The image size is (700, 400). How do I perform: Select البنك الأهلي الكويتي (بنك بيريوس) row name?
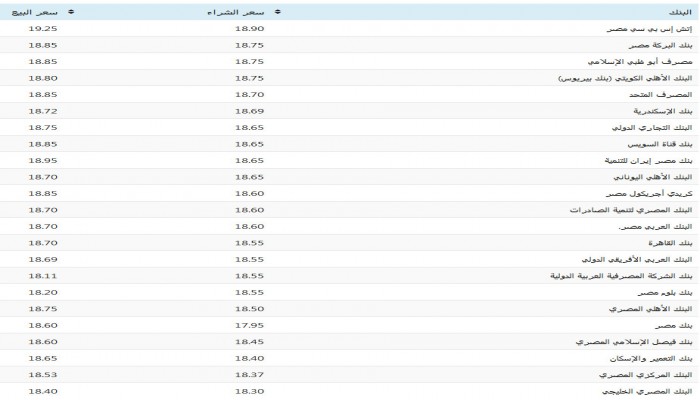tap(625, 79)
